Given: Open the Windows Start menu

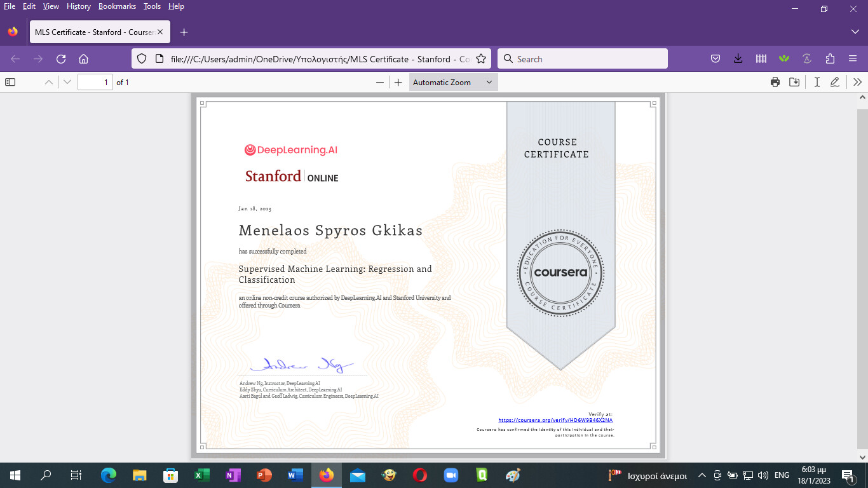Looking at the screenshot, I should (x=15, y=475).
